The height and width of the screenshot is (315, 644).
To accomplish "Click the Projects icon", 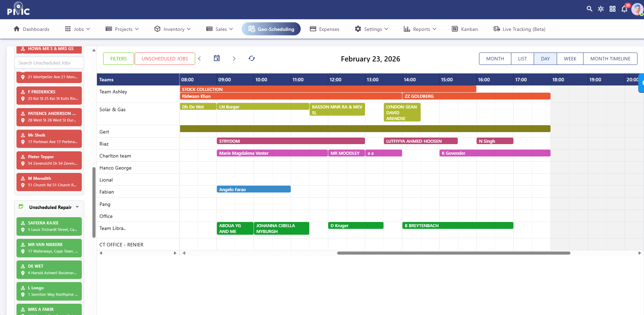I will (x=109, y=29).
